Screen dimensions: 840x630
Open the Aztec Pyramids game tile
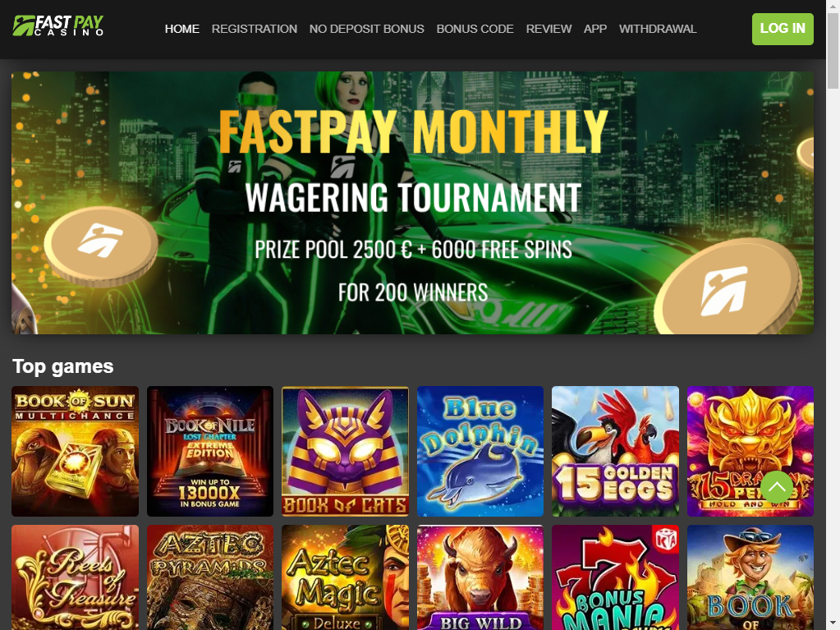[x=210, y=577]
